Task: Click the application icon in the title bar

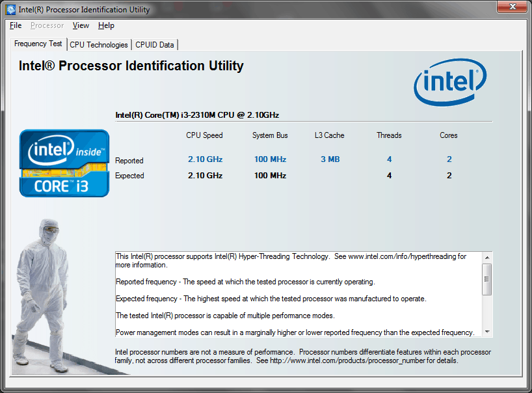Action: click(x=10, y=10)
